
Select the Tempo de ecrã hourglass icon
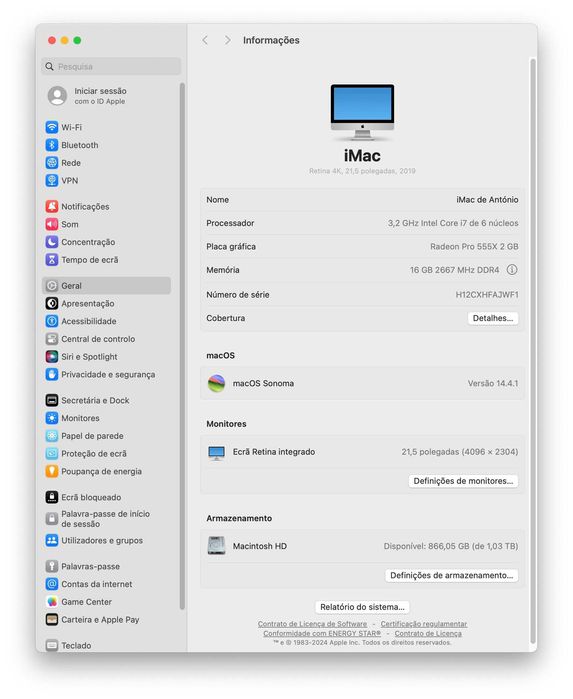52,260
